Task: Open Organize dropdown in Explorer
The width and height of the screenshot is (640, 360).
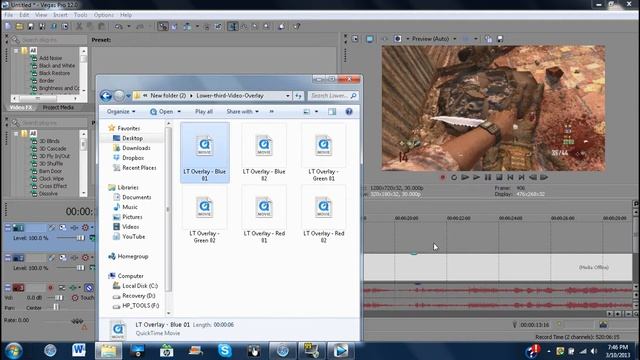Action: pos(121,111)
